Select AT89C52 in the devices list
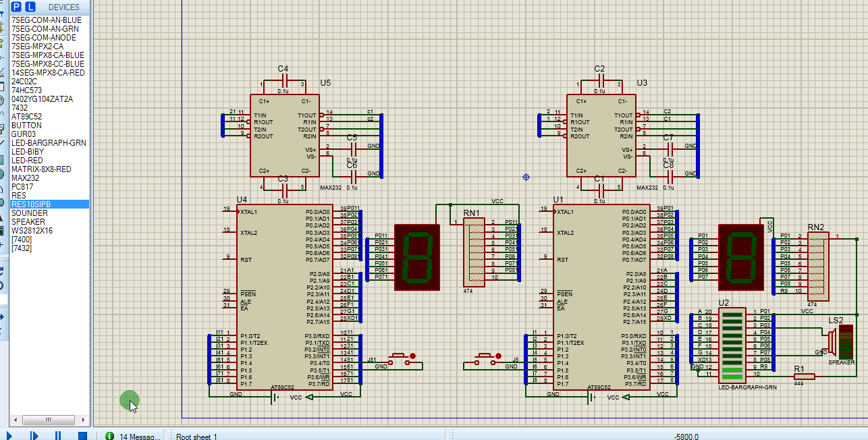The image size is (868, 440). tap(26, 117)
